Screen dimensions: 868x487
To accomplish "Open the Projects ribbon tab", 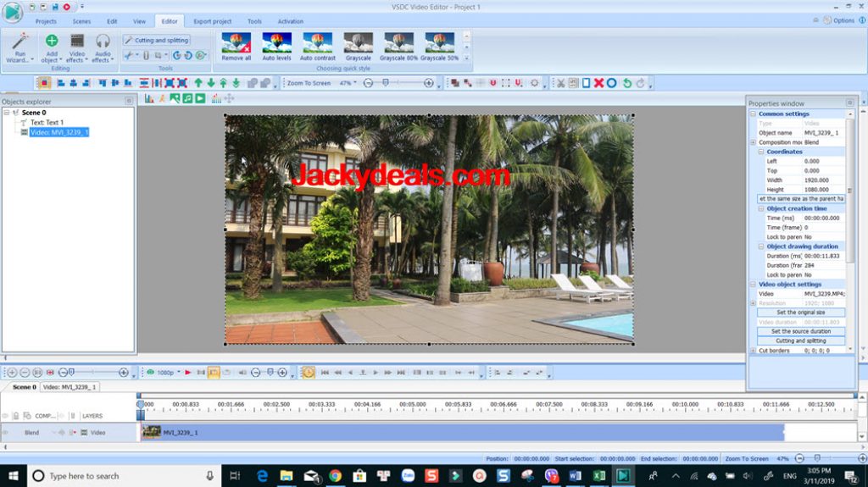I will [46, 21].
